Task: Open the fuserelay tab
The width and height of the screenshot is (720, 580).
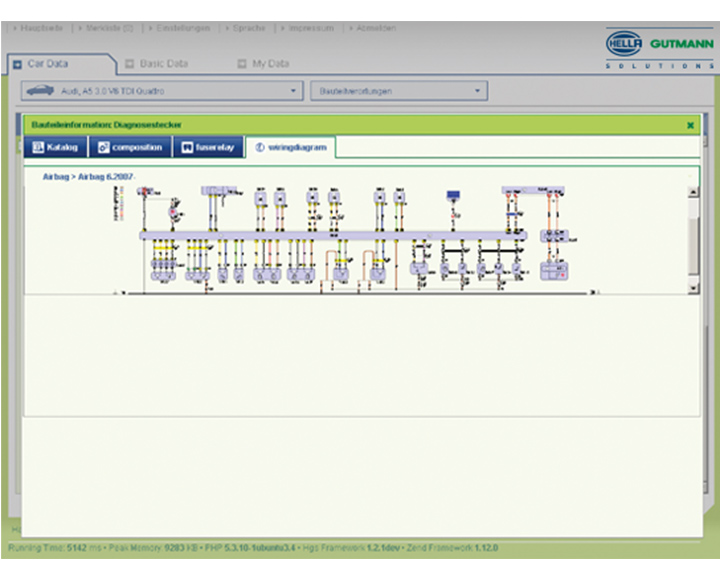Action: tap(208, 147)
